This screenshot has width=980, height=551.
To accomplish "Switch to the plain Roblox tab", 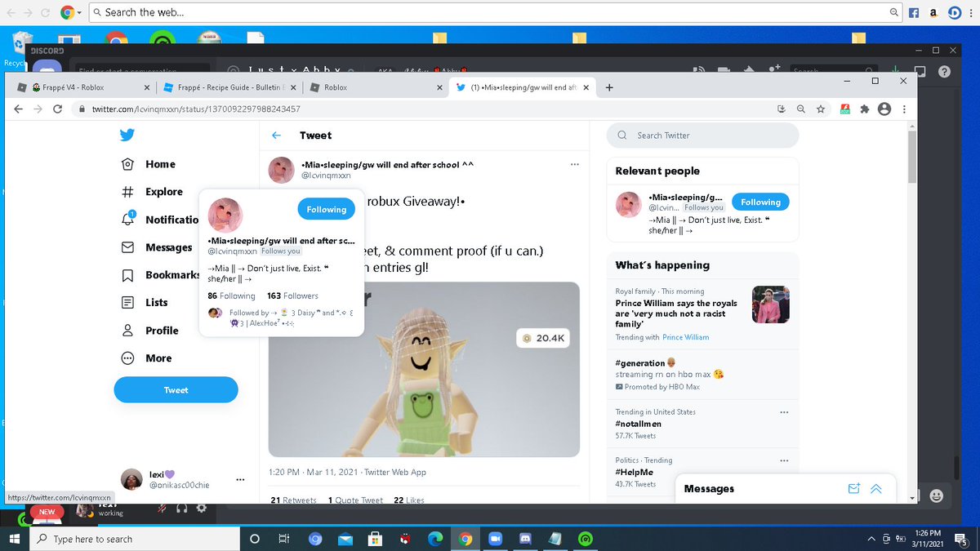I will [x=376, y=87].
